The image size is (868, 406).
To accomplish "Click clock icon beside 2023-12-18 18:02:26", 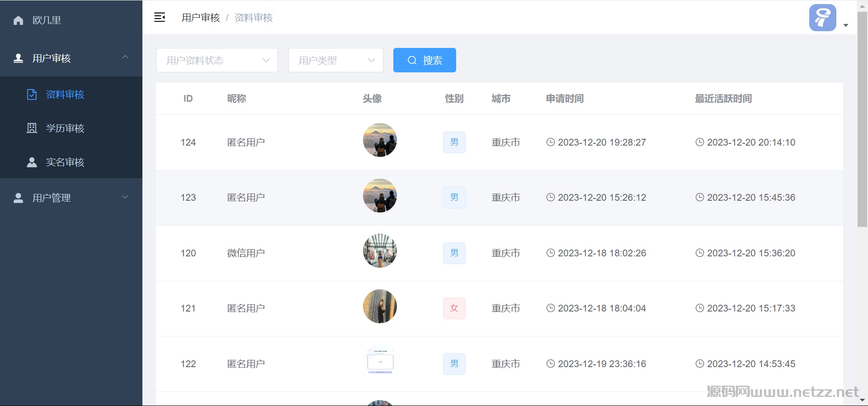I will click(x=550, y=253).
